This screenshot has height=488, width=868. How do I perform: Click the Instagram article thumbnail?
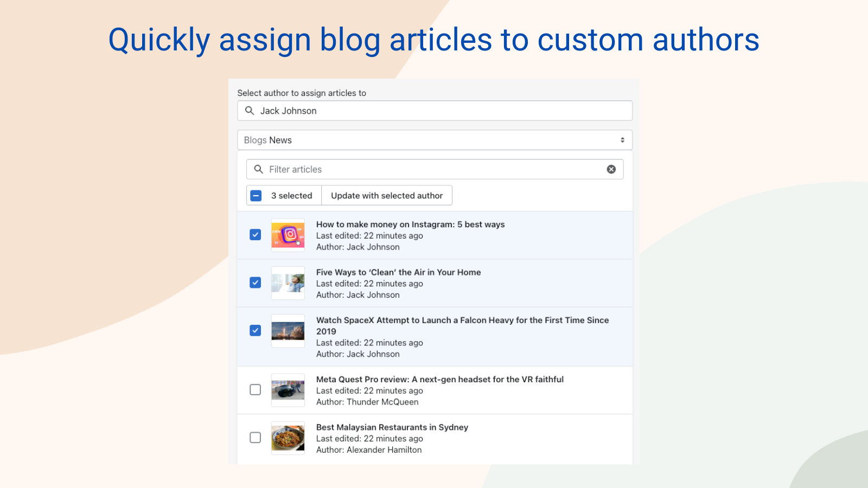[x=288, y=235]
